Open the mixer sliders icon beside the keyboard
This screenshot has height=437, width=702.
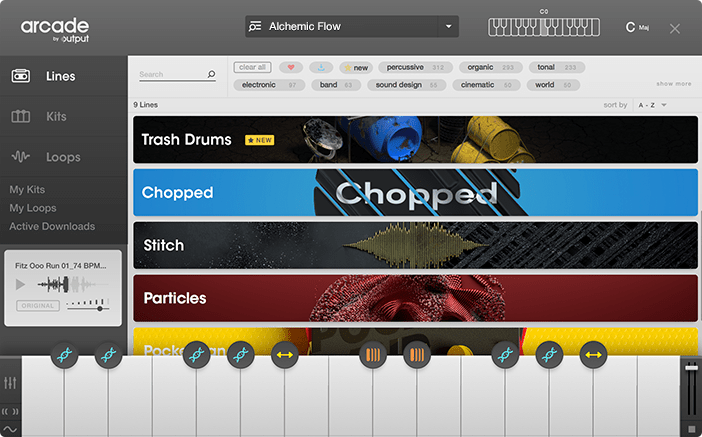[10, 382]
